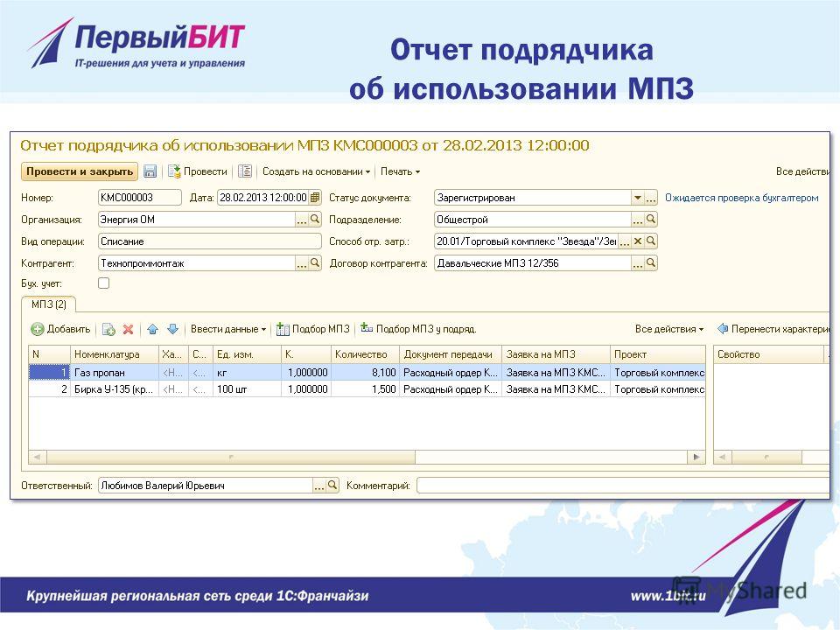Open the calendar picker in Дата field
Screen dimensions: 840x630
pos(315,198)
